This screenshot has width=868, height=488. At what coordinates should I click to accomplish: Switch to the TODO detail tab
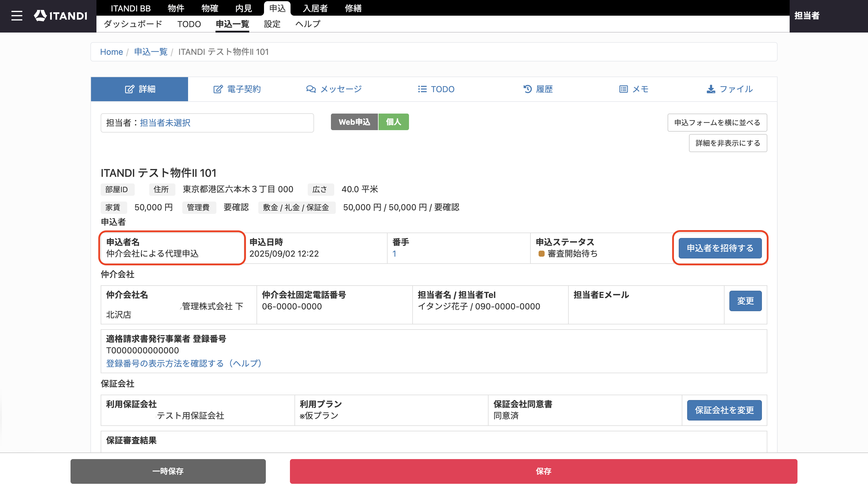(436, 89)
